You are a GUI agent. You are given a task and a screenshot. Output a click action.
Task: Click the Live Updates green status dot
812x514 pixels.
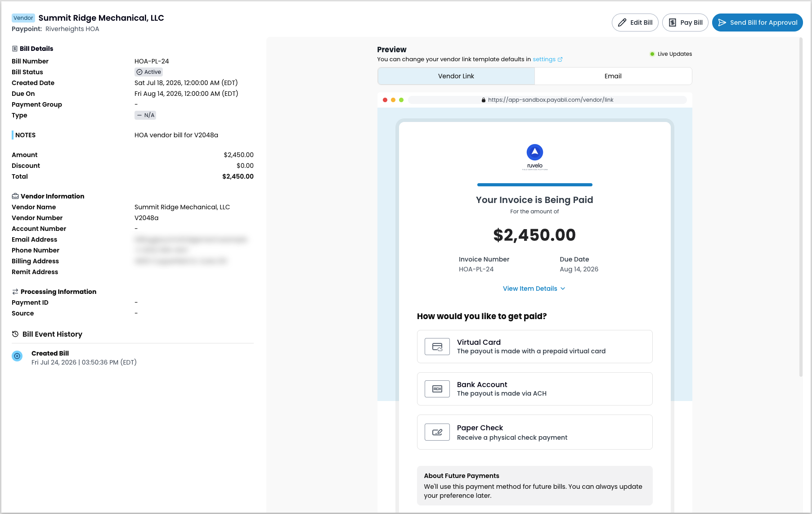(x=652, y=54)
